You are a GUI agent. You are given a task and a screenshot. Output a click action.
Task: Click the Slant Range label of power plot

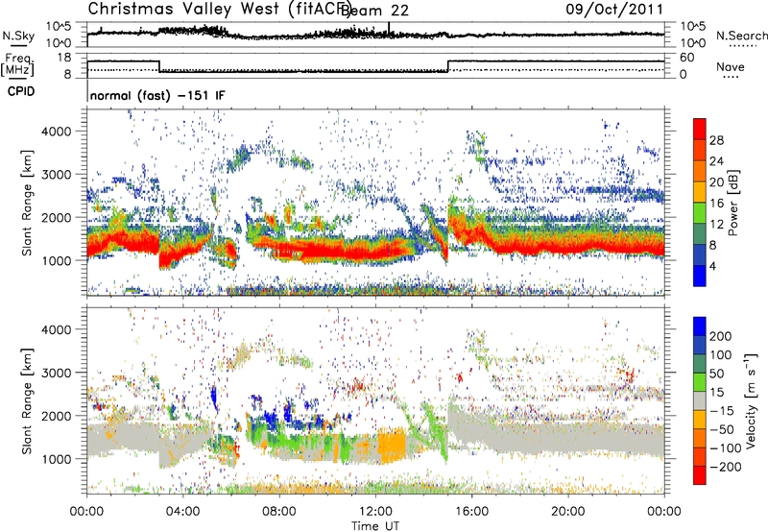(28, 203)
